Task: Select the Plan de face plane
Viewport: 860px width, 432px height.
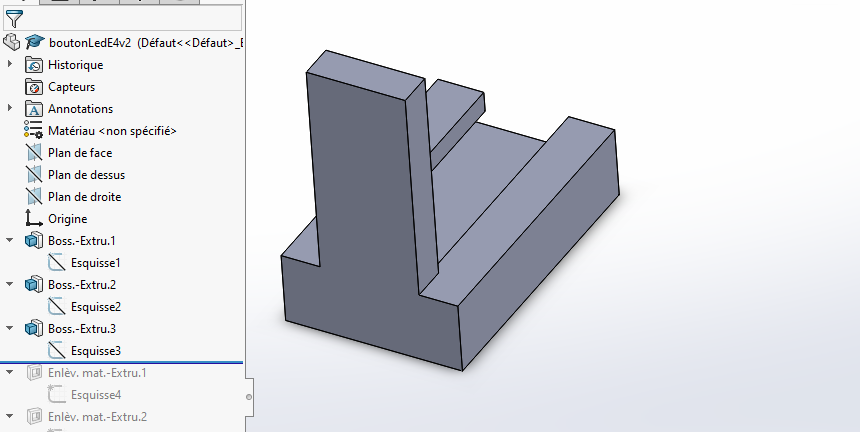Action: pos(80,153)
